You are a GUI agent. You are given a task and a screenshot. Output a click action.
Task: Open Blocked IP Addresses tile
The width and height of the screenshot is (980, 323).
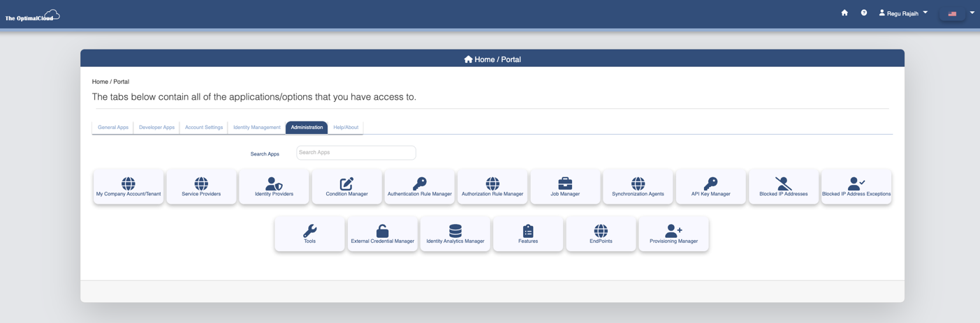coord(784,187)
